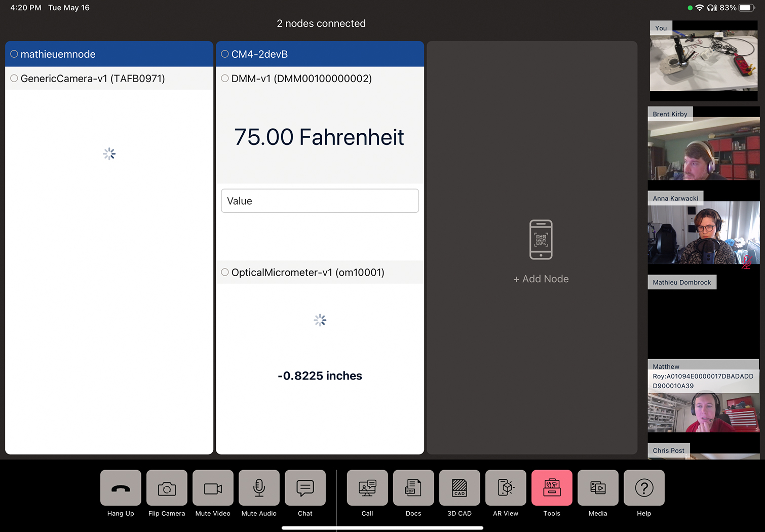Mute Audio using the toolbar button

(x=259, y=487)
